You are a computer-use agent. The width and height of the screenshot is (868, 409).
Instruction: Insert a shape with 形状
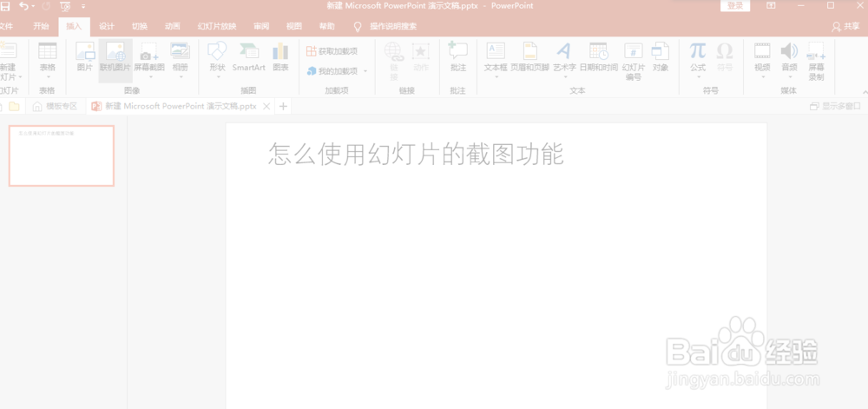(218, 57)
